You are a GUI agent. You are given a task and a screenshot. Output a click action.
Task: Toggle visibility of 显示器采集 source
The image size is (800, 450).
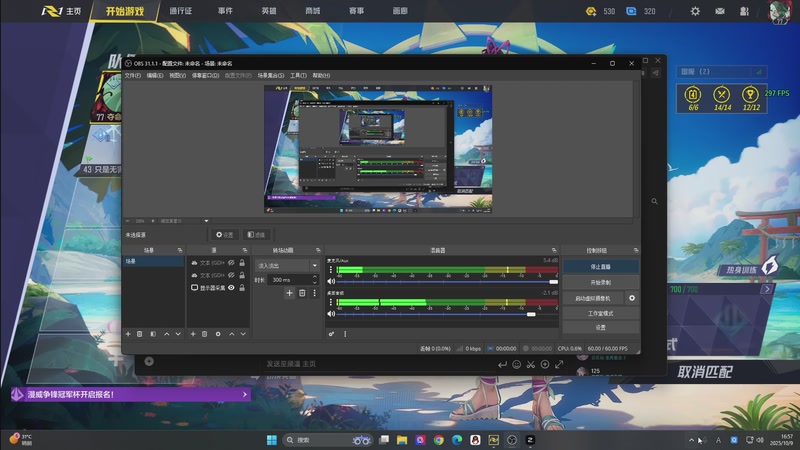(x=231, y=288)
